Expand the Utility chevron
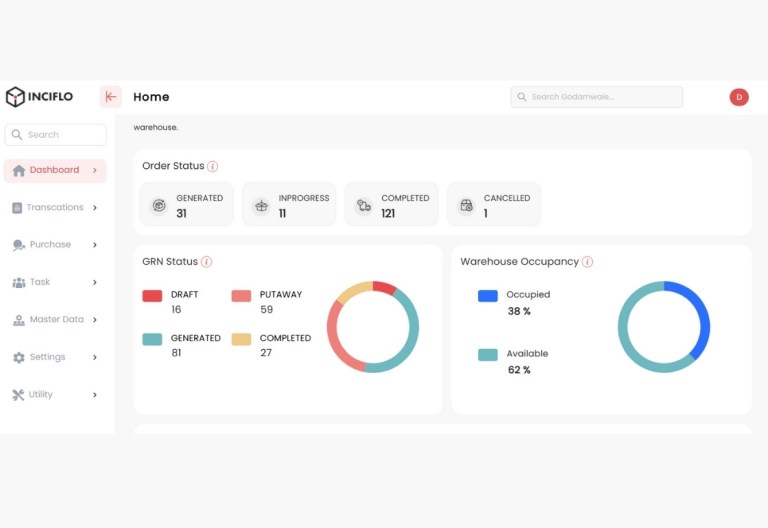Viewport: 768px width, 528px height. pos(95,395)
